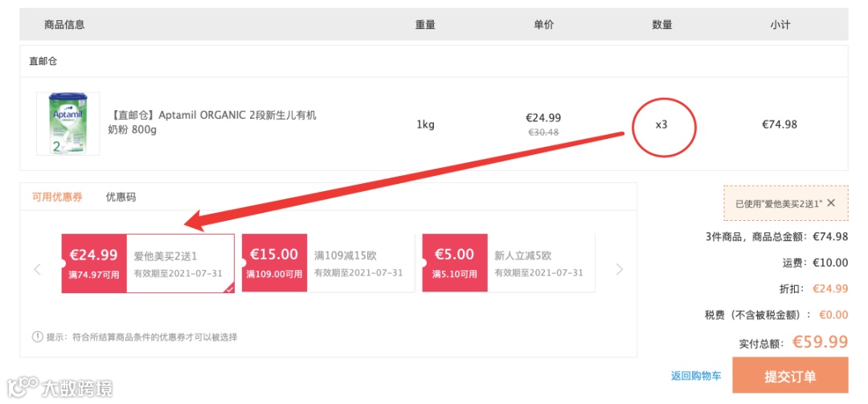
Task: Switch to the 可用优惠券 tab
Action: [57, 197]
